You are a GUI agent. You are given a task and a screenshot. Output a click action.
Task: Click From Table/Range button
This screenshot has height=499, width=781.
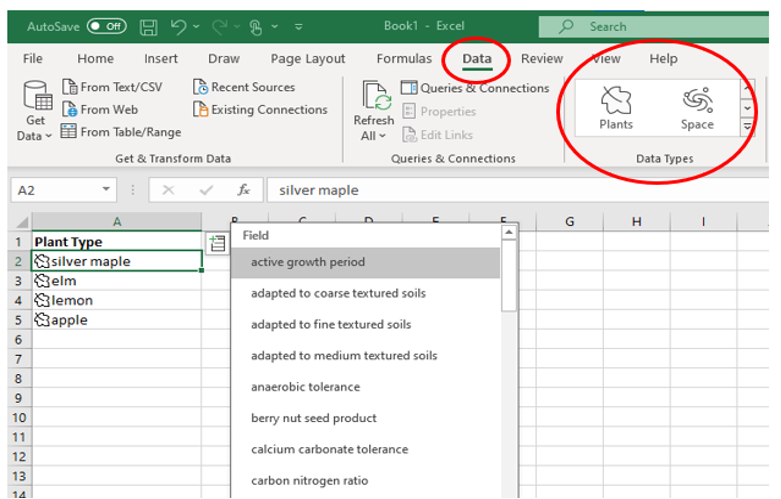coord(121,132)
